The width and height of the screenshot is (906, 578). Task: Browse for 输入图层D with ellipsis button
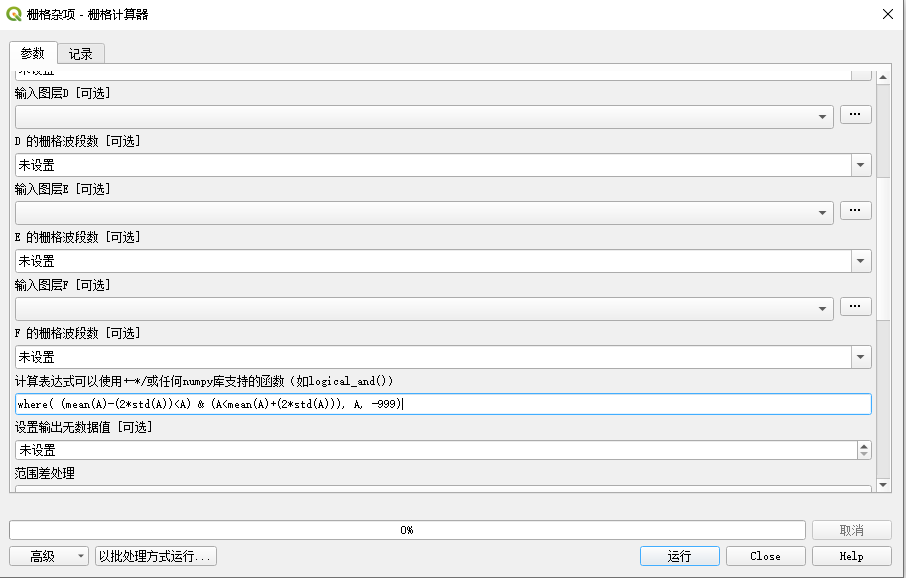pos(855,114)
